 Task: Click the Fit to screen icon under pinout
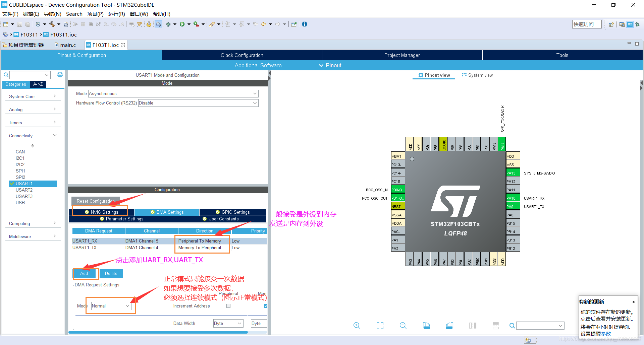[x=380, y=326]
